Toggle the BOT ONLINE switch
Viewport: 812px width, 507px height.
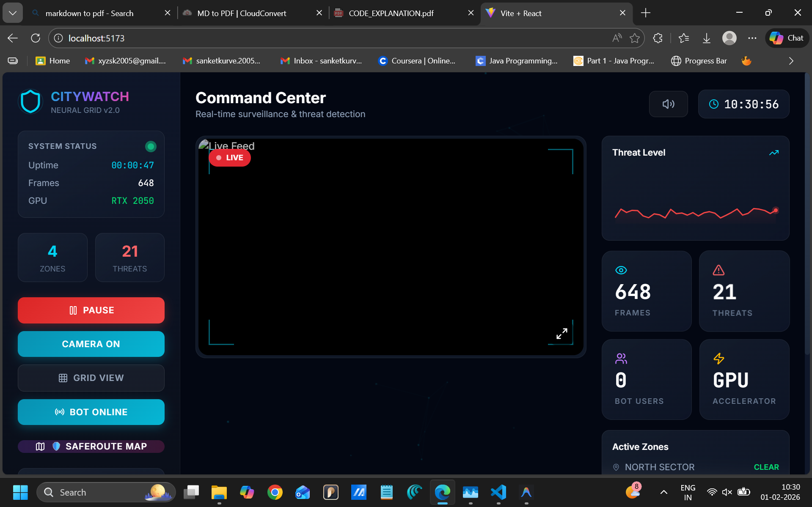[x=91, y=412]
